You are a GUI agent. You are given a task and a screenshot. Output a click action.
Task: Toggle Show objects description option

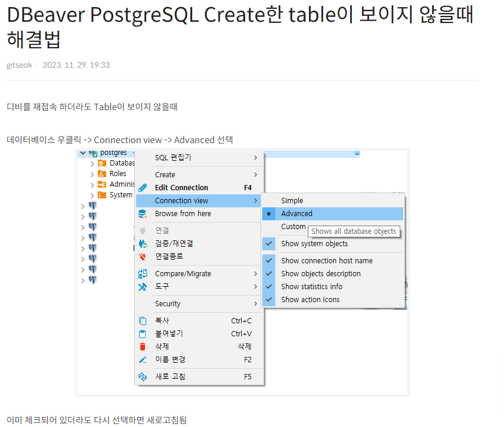(x=333, y=273)
